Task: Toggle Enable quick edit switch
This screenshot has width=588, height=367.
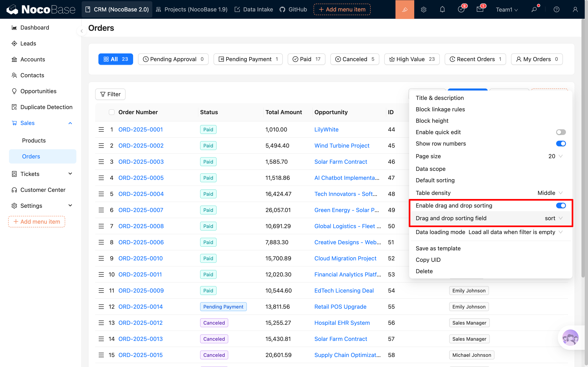Action: (561, 132)
